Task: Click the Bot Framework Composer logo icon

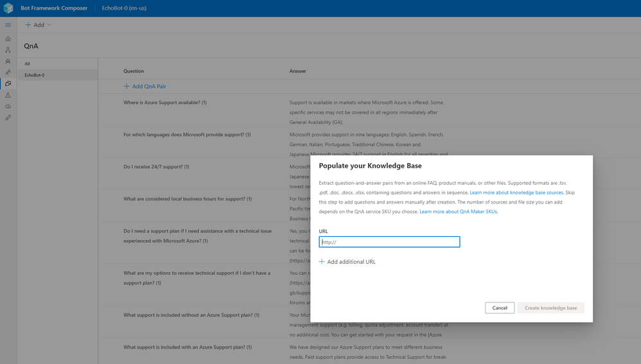Action: (x=8, y=8)
